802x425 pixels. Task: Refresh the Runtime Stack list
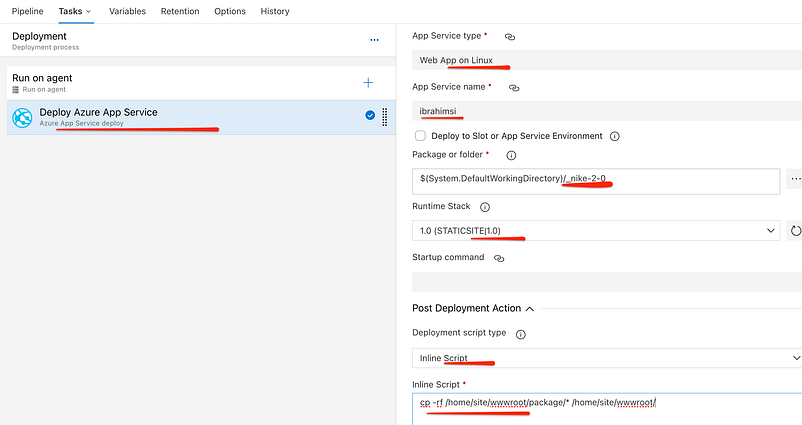pos(795,231)
